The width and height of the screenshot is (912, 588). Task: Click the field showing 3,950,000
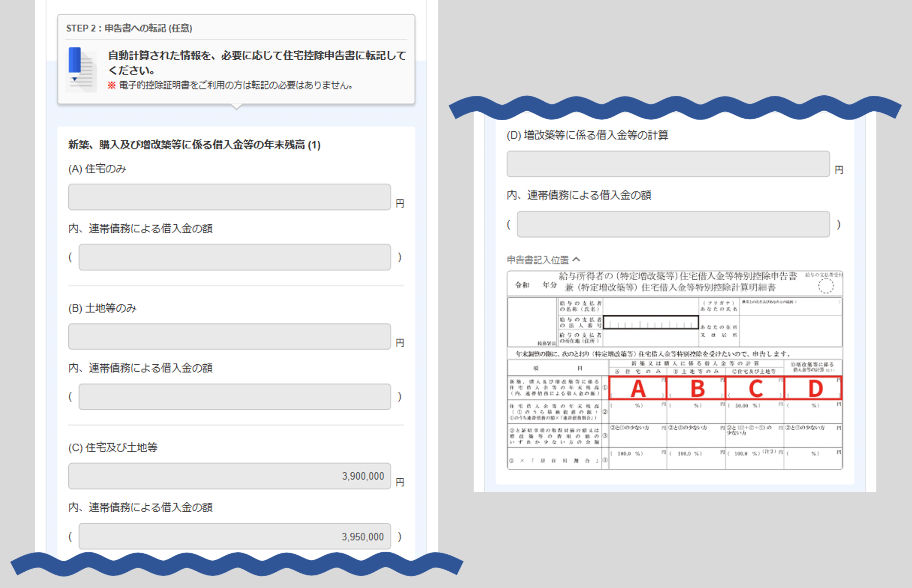[235, 536]
